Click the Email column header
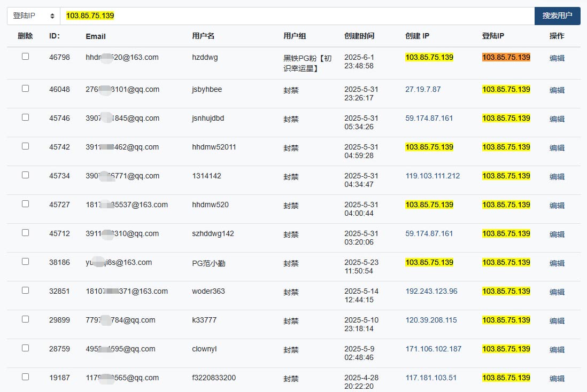Viewport: 587px width, 392px height. click(x=96, y=36)
